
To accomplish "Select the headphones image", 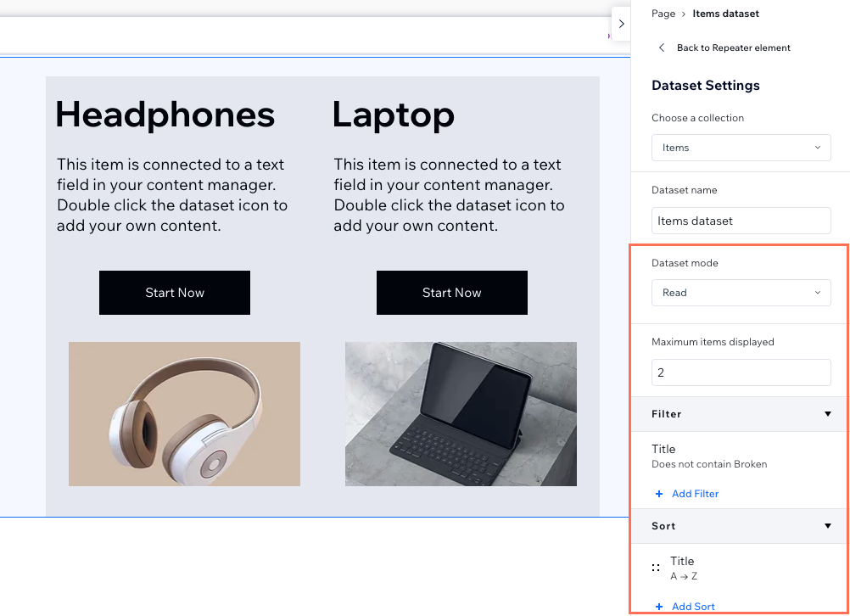I will tap(184, 414).
